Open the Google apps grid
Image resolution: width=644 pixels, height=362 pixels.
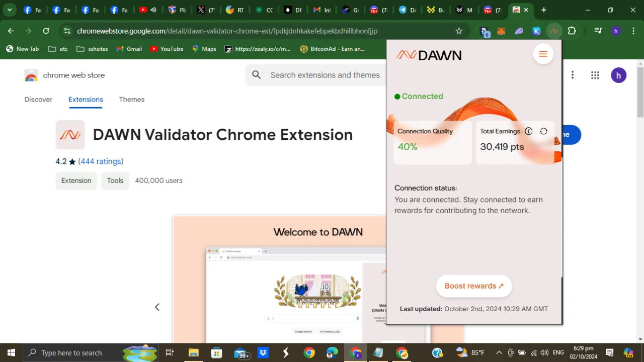coord(595,75)
